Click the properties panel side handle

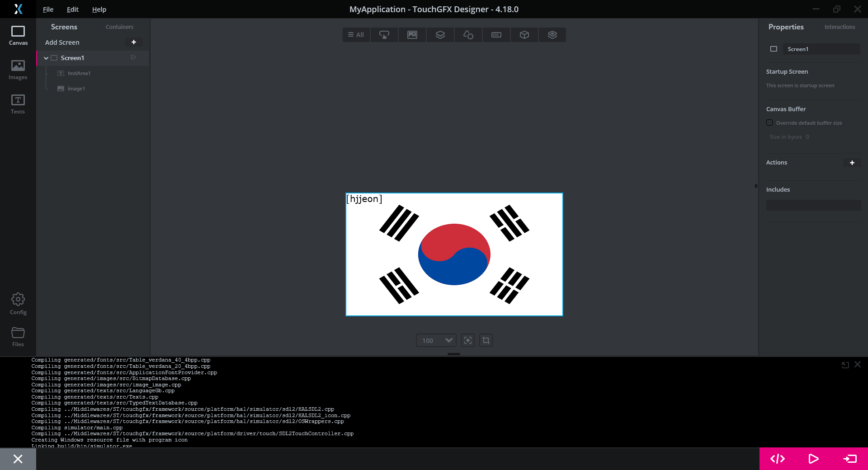(x=756, y=186)
